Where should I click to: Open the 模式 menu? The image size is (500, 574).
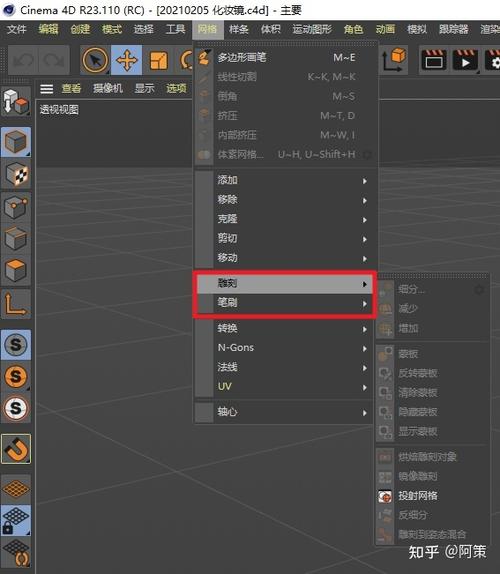pos(112,29)
